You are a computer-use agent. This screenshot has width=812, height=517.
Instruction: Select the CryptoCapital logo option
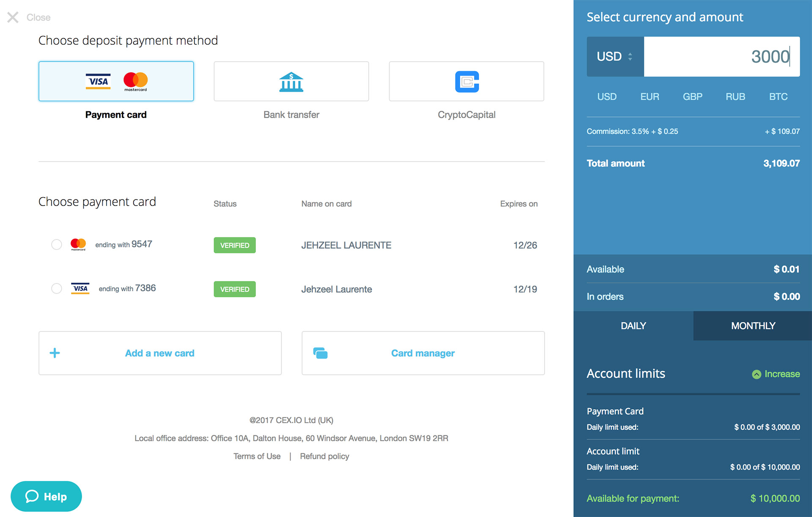pos(466,81)
